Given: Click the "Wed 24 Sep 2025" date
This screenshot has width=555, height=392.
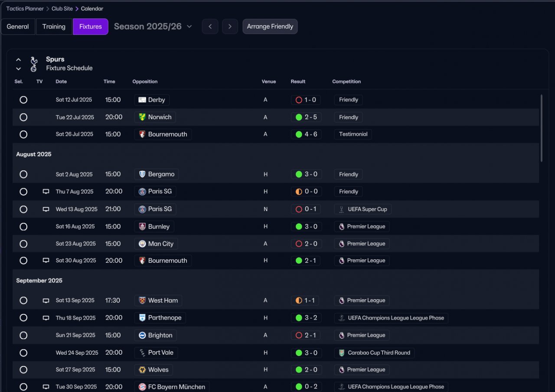Looking at the screenshot, I should pyautogui.click(x=77, y=353).
